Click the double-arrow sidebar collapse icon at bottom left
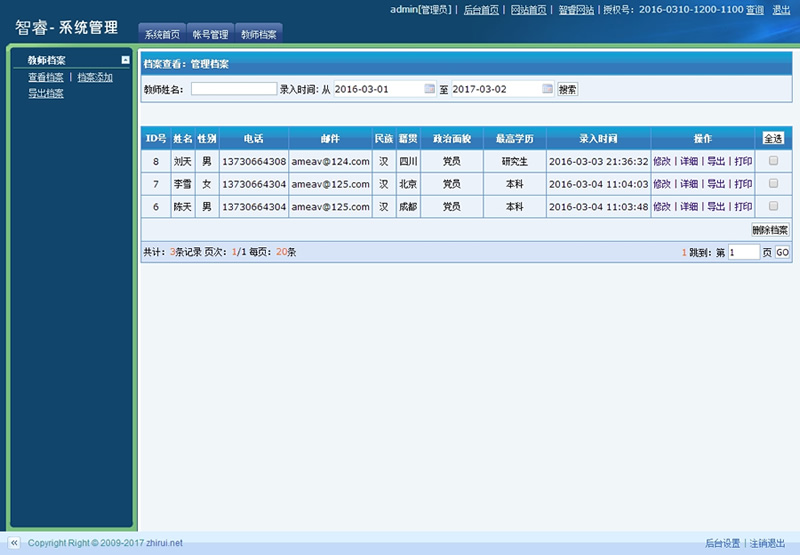 click(14, 543)
